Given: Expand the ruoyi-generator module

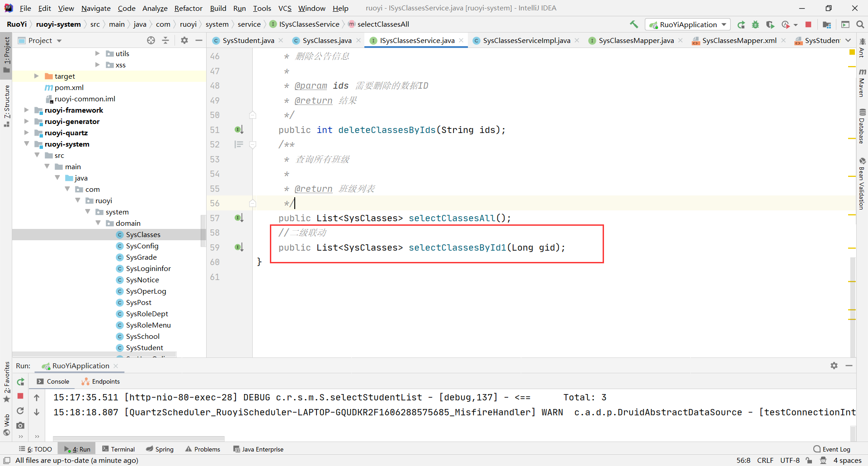Looking at the screenshot, I should 26,121.
